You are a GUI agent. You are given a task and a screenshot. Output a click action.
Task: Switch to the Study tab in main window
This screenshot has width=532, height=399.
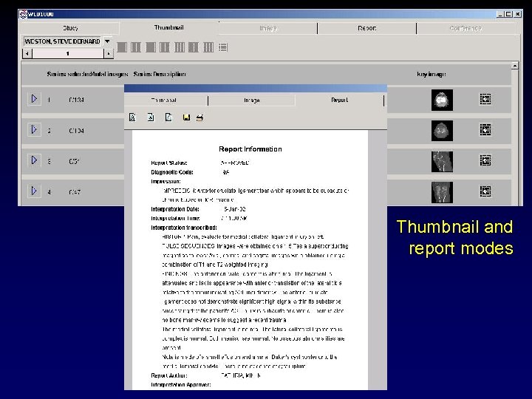coord(70,28)
